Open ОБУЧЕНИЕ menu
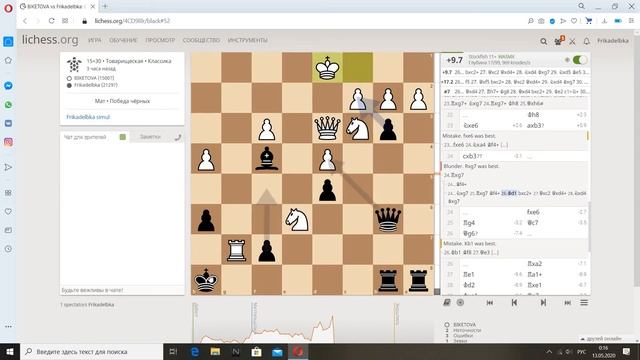Viewport: 640px width, 360px height. (x=123, y=40)
